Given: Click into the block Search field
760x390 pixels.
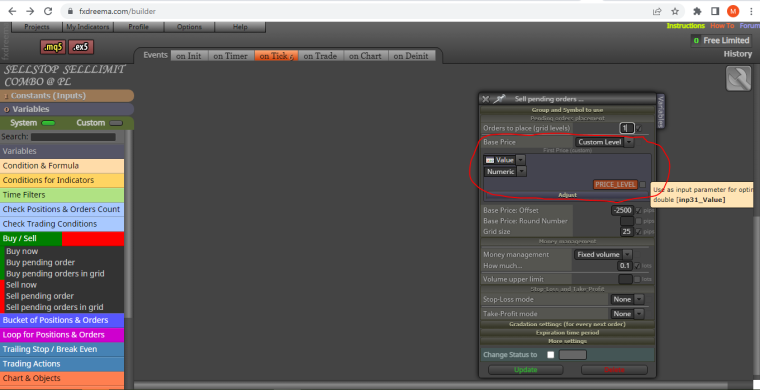Looking at the screenshot, I should (73, 137).
